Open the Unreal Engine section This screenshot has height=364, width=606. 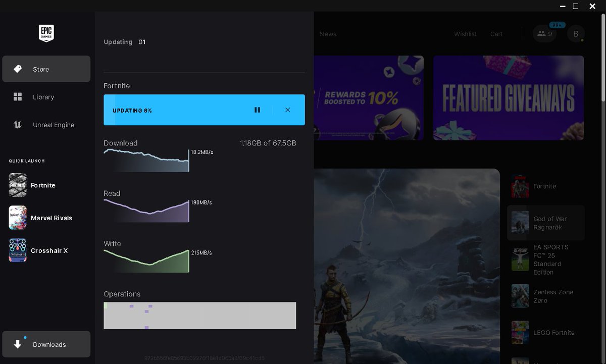(46, 125)
